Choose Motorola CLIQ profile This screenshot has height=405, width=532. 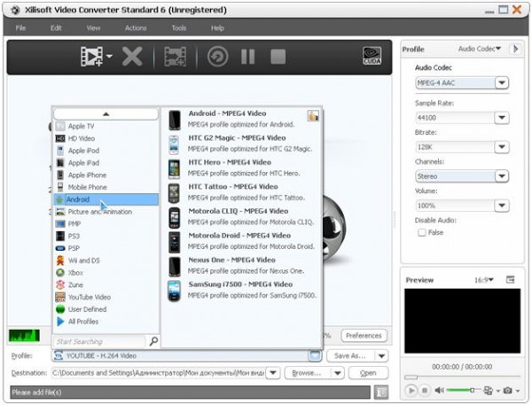[x=243, y=217]
